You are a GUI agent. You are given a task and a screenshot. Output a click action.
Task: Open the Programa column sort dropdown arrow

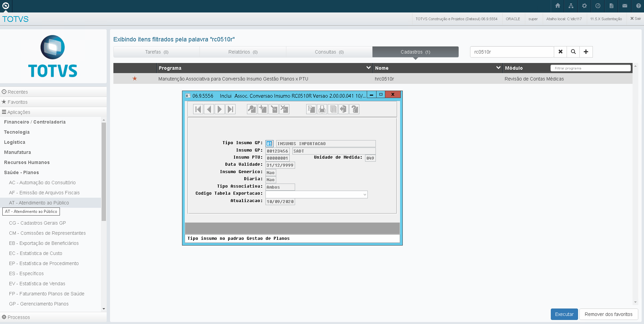(368, 68)
